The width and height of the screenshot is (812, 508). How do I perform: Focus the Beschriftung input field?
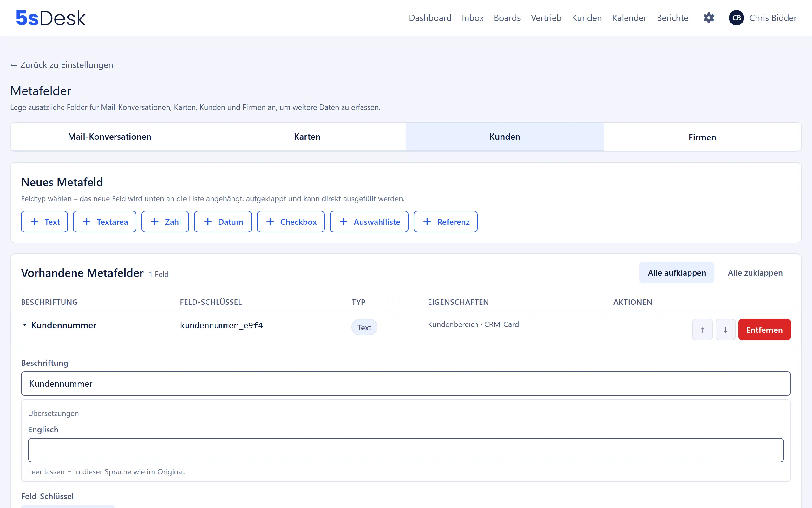click(406, 383)
